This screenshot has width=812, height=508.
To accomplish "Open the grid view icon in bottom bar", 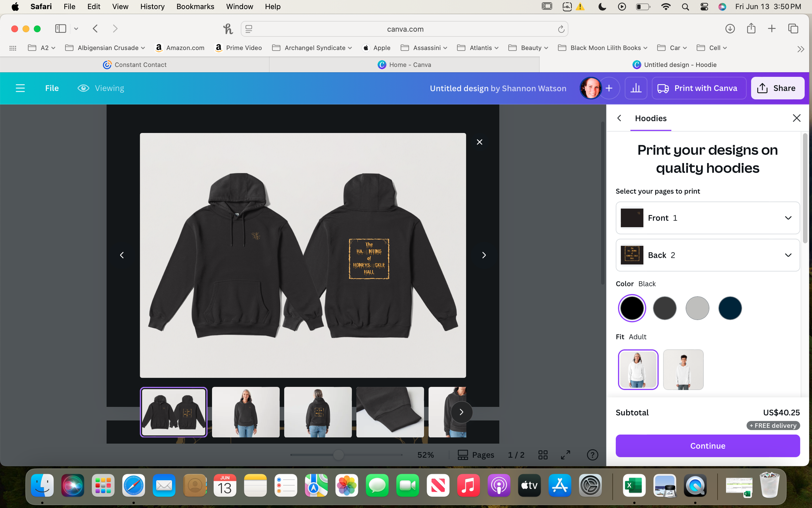I will pyautogui.click(x=543, y=455).
